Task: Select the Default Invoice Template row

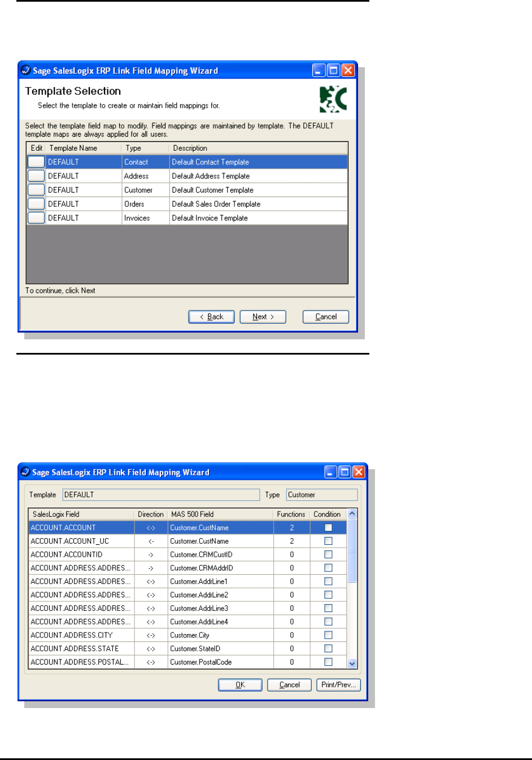Action: pos(187,218)
